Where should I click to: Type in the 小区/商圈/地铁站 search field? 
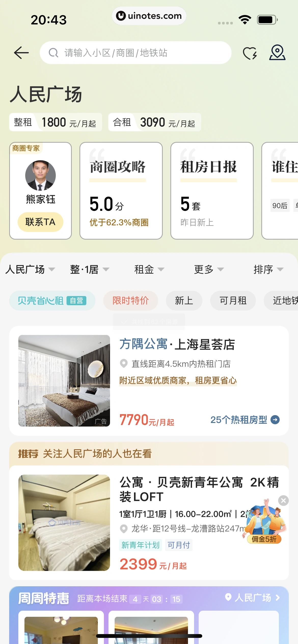pyautogui.click(x=143, y=53)
